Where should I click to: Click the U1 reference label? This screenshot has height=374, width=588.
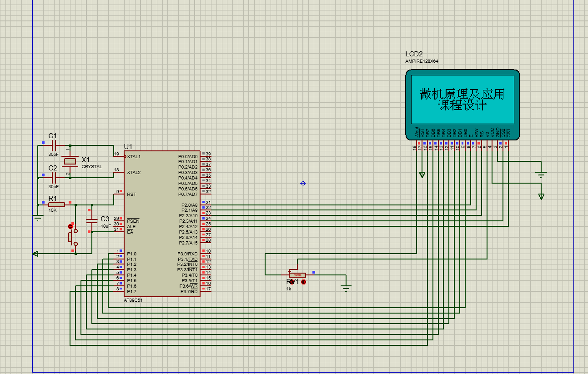coord(128,146)
